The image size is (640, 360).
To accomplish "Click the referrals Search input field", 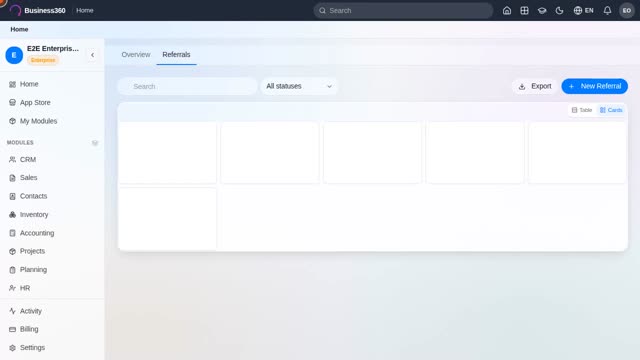I will (187, 86).
